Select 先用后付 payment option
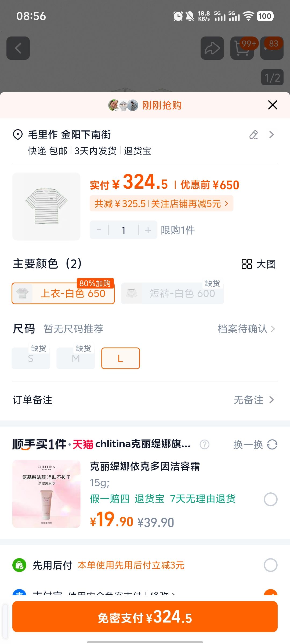This screenshot has width=290, height=644. click(x=270, y=565)
